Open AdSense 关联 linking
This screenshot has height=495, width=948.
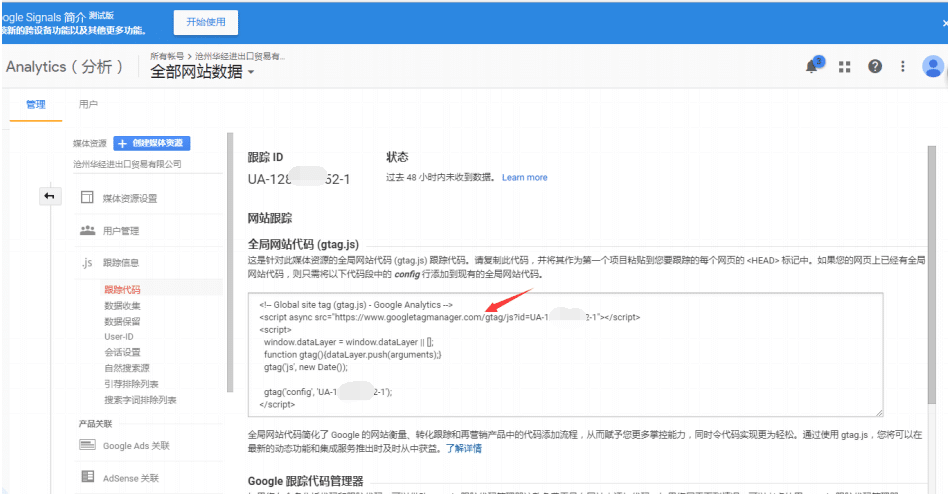130,477
